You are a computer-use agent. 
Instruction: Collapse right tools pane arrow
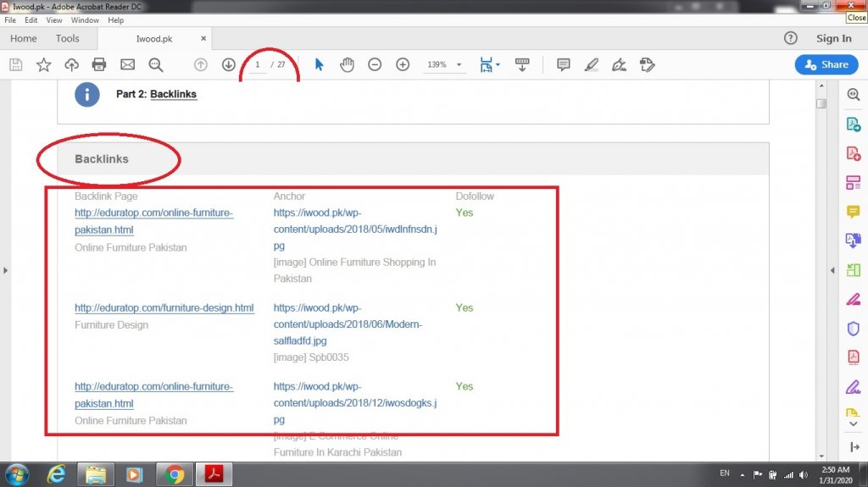click(x=832, y=271)
